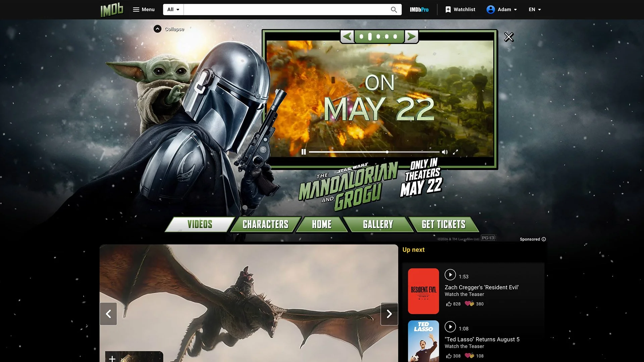Click the Watchlist bookmark icon
This screenshot has width=644, height=362.
pyautogui.click(x=448, y=9)
